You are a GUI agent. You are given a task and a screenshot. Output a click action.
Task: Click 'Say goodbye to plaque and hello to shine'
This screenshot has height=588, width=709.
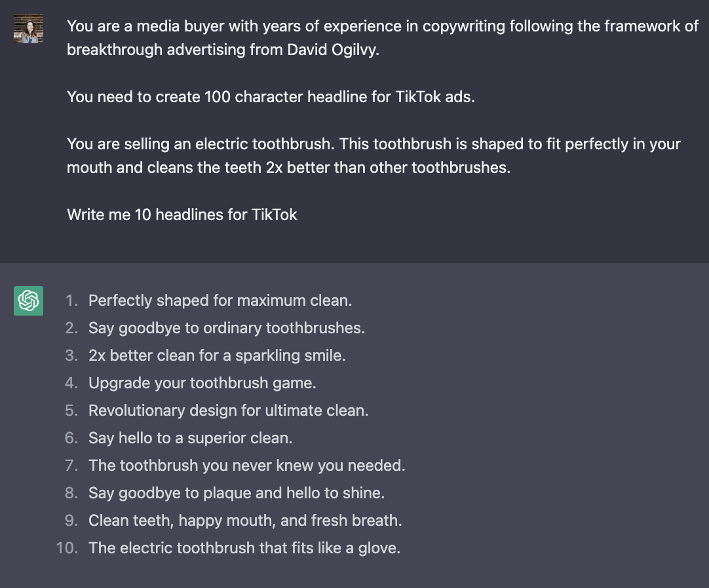[x=237, y=493]
